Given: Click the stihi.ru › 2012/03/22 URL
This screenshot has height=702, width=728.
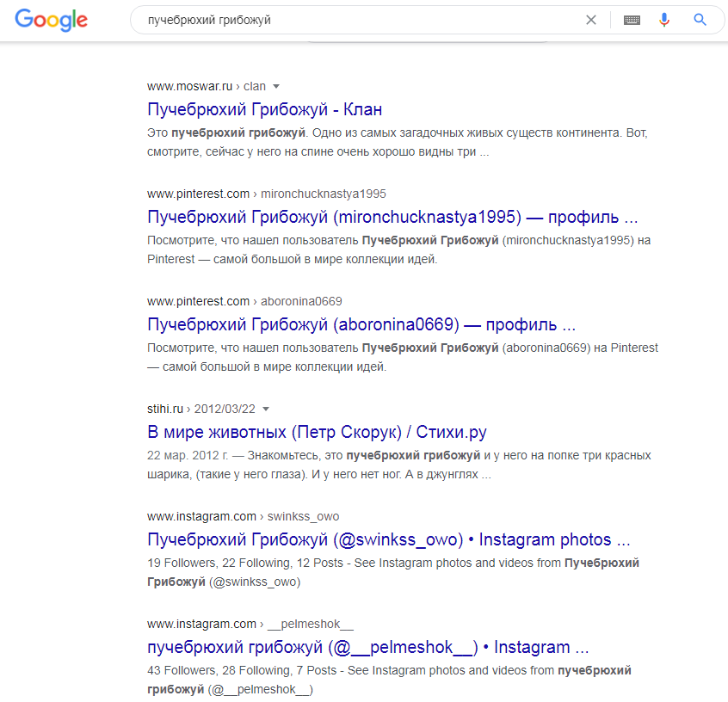Looking at the screenshot, I should pyautogui.click(x=201, y=409).
